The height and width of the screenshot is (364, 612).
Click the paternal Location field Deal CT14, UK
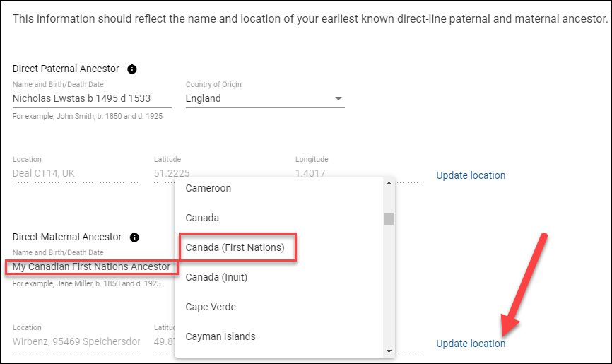(76, 173)
